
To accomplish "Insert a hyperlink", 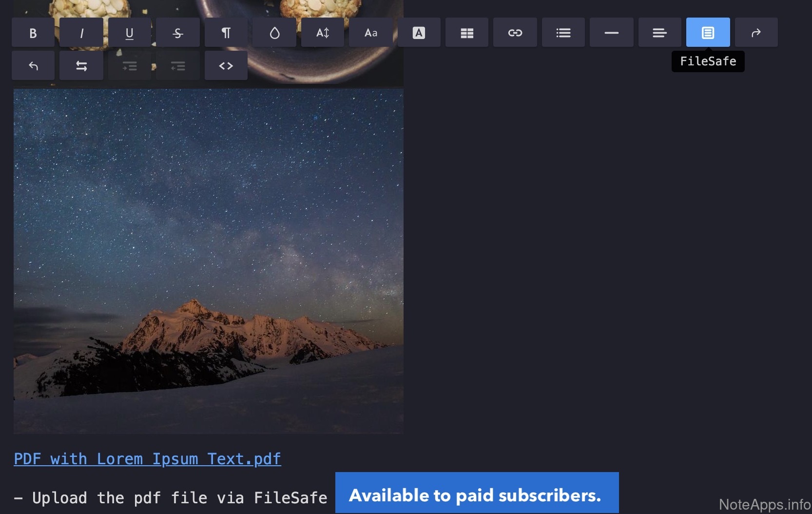I will (515, 33).
